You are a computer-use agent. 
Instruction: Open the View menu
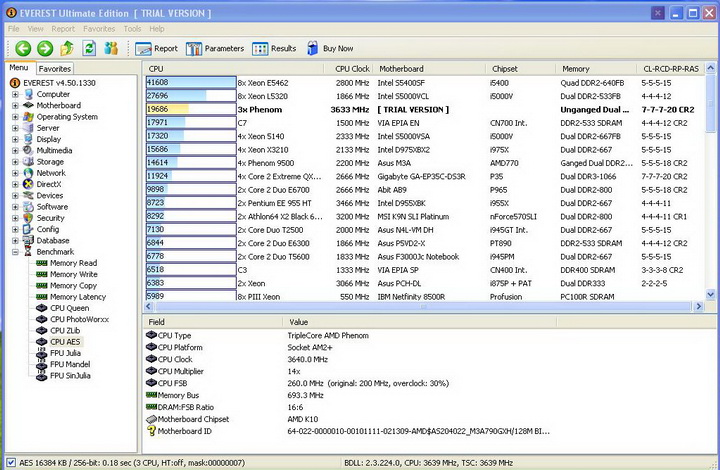click(x=35, y=28)
